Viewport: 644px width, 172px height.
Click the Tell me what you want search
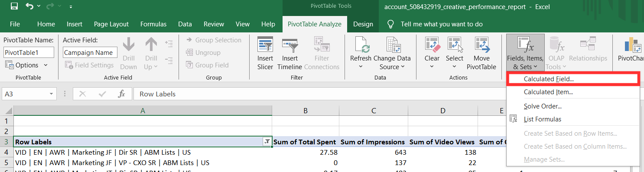(442, 24)
